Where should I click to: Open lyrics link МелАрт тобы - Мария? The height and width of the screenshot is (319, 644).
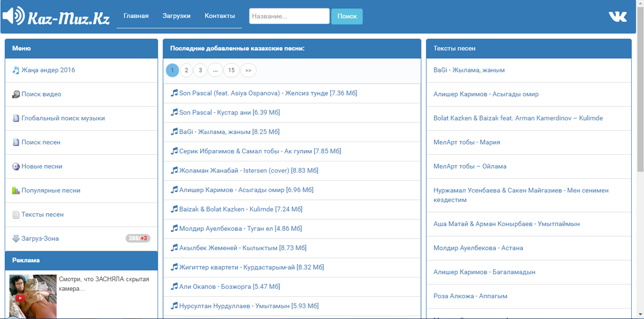pyautogui.click(x=466, y=142)
